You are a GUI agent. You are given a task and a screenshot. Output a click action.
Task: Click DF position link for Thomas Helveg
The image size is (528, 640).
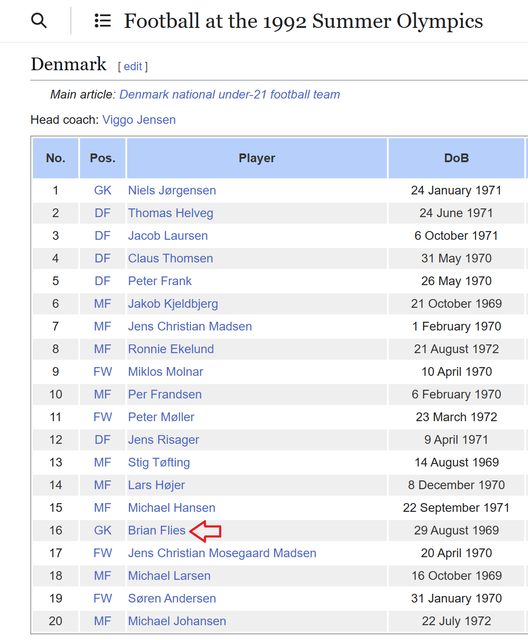102,213
